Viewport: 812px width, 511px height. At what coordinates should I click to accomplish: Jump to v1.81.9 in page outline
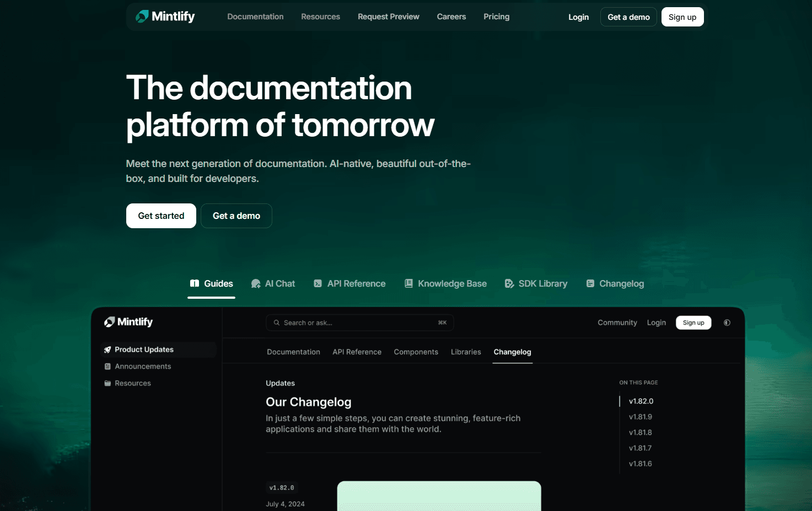click(641, 417)
